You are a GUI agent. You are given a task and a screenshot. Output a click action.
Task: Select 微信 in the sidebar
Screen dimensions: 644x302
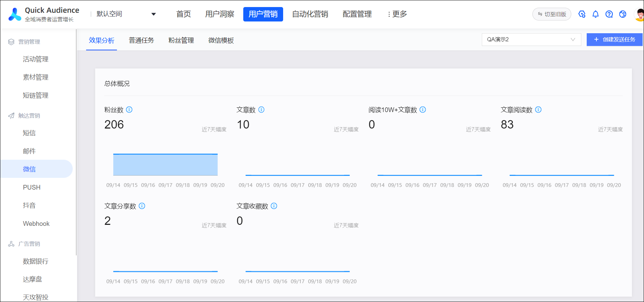(x=36, y=169)
